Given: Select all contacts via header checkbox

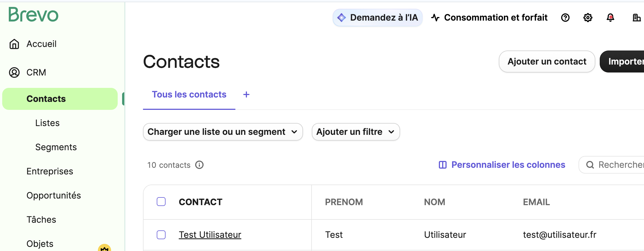Looking at the screenshot, I should pos(161,202).
